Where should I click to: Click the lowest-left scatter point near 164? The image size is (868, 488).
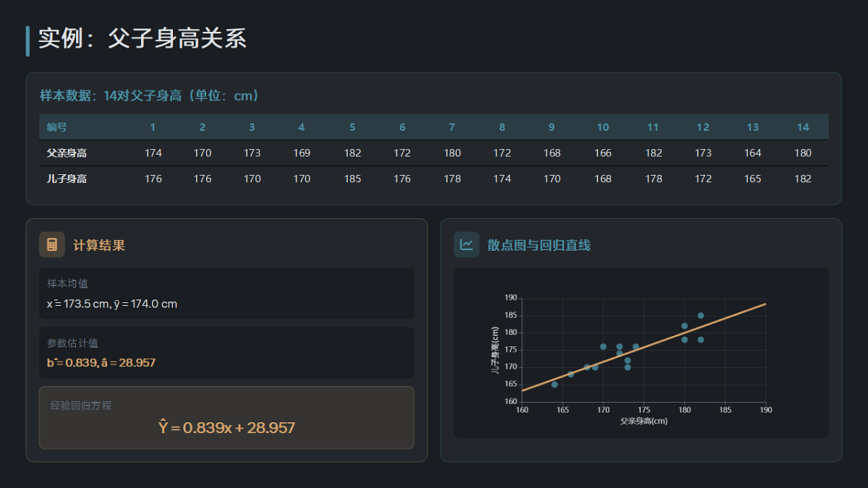pyautogui.click(x=555, y=385)
